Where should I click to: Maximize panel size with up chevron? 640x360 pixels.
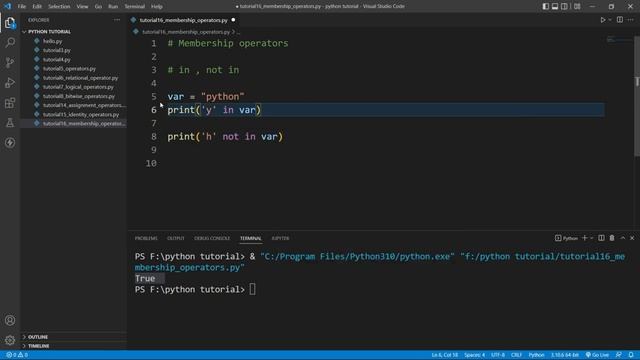pyautogui.click(x=622, y=238)
